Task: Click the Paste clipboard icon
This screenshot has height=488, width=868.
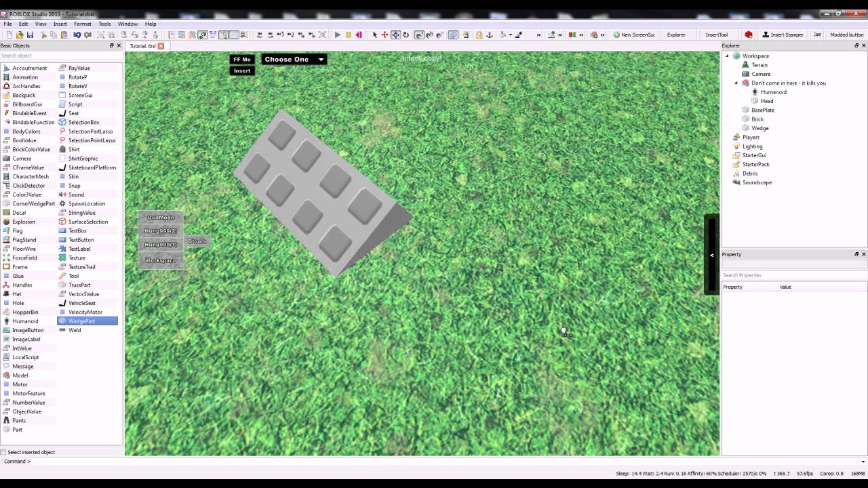Action: [64, 35]
